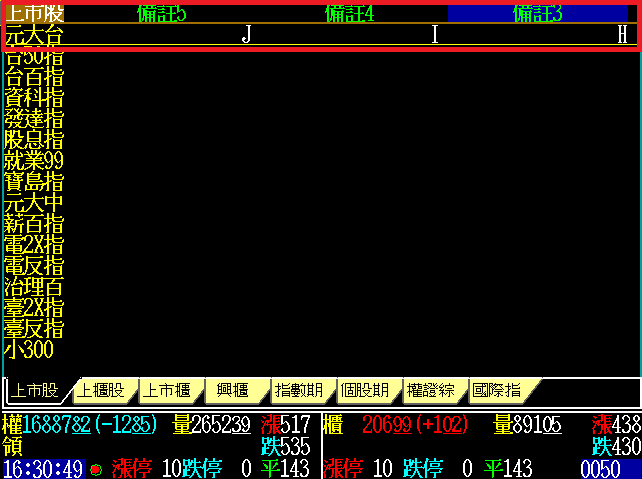Click the 就業99 list entry
Image resolution: width=642 pixels, height=479 pixels.
pos(34,161)
